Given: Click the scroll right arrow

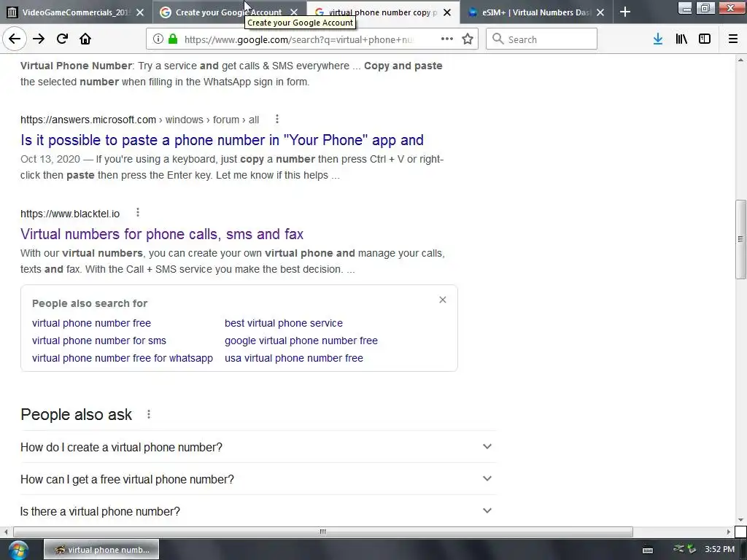Looking at the screenshot, I should click(729, 532).
